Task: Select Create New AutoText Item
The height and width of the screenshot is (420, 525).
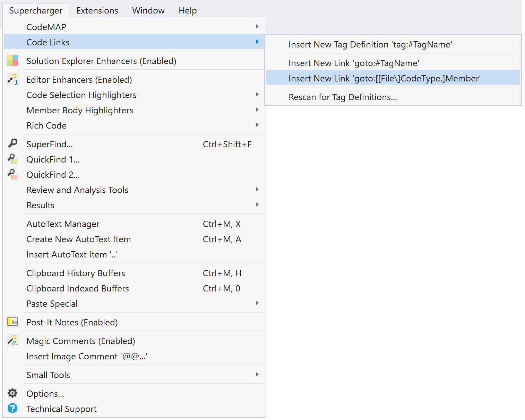Action: [x=134, y=239]
